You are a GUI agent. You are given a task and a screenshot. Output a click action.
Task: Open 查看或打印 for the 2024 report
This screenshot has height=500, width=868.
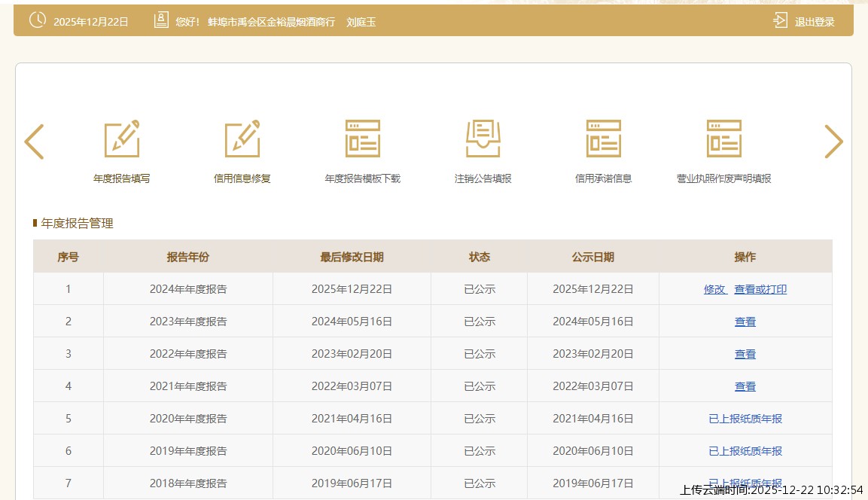760,289
